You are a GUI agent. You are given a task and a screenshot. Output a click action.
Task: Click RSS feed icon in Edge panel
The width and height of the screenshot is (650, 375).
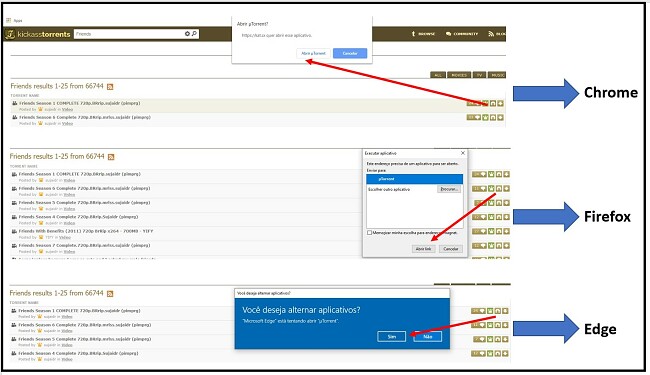click(x=110, y=294)
